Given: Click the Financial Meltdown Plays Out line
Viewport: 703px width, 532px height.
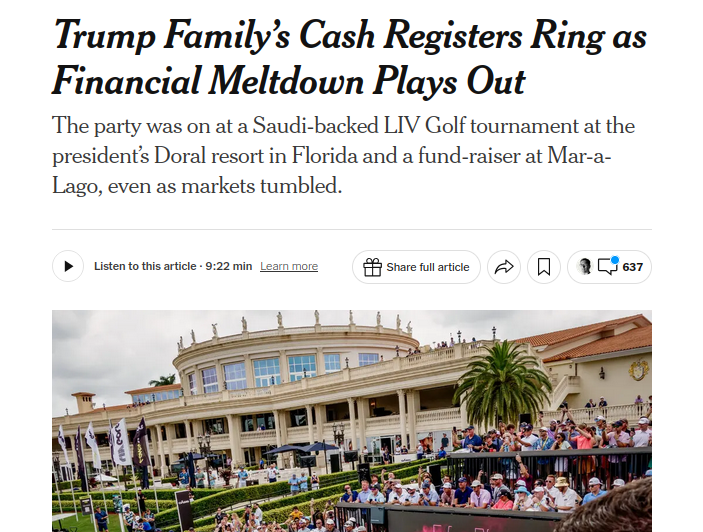Looking at the screenshot, I should click(x=289, y=82).
